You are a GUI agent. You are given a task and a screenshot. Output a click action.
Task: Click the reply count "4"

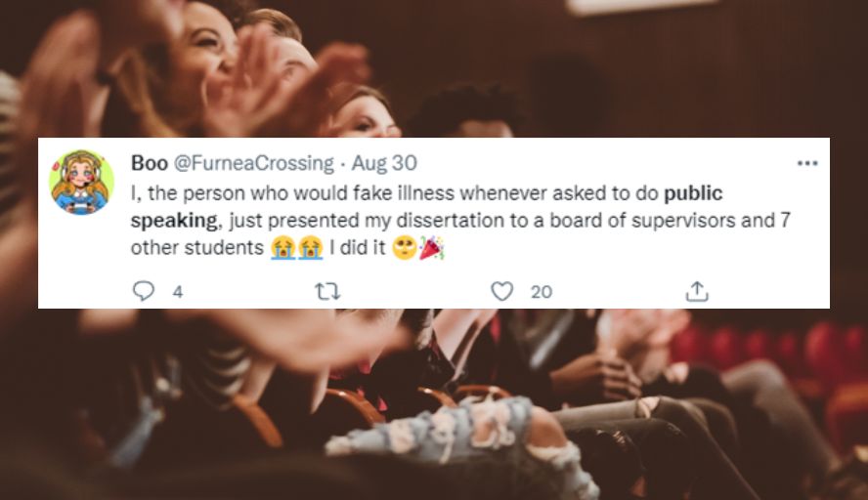click(x=177, y=291)
